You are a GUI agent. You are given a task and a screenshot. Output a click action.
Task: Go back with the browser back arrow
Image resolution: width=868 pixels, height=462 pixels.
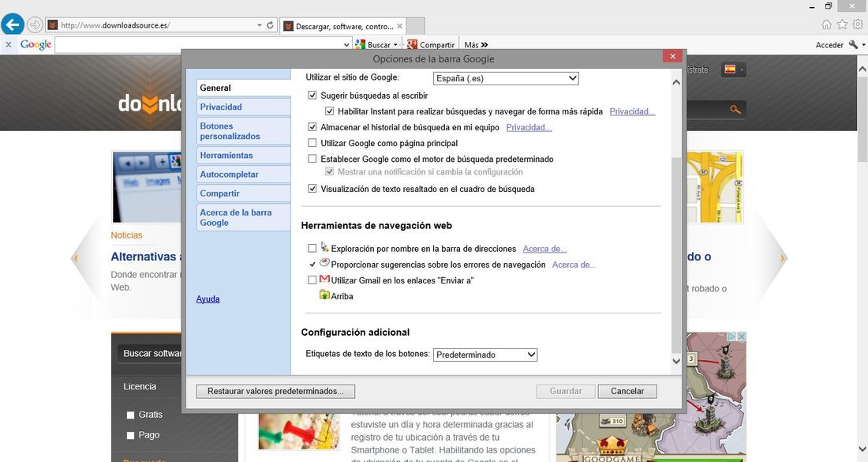tap(13, 24)
